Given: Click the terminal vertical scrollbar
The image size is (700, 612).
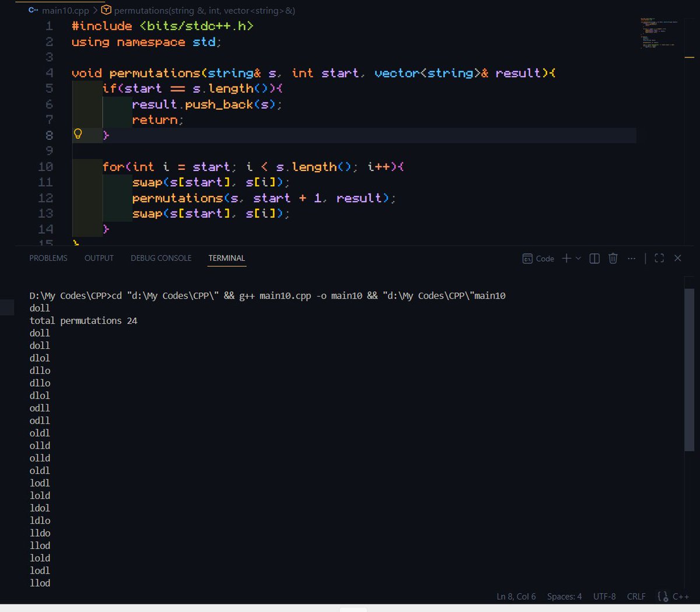Looking at the screenshot, I should [689, 370].
